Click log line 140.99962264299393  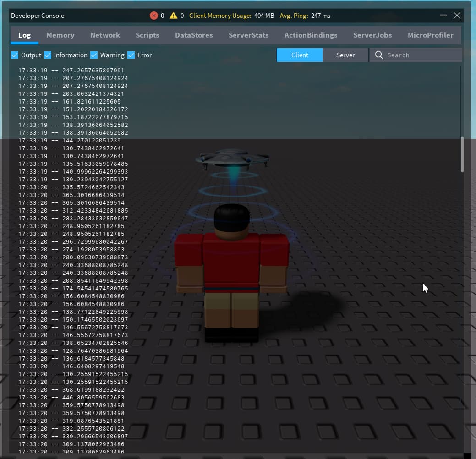[73, 171]
